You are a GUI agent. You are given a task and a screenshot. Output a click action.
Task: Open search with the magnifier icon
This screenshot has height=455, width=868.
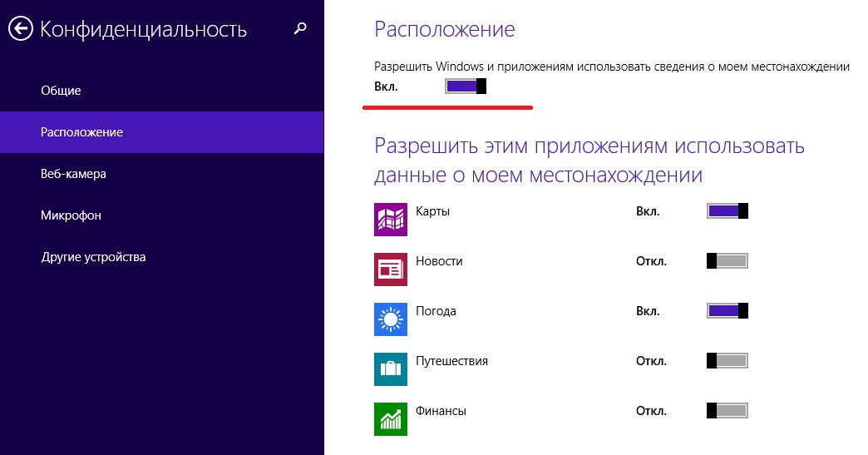300,28
